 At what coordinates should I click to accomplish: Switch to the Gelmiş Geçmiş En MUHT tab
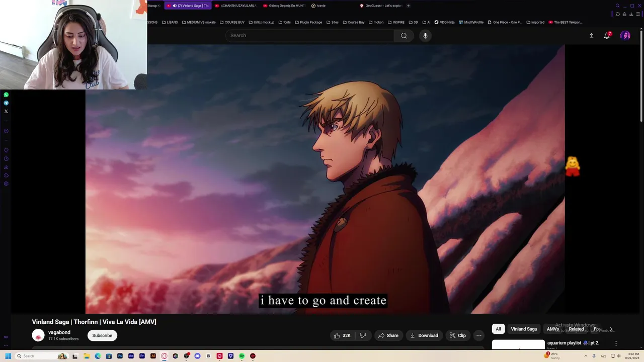point(284,6)
